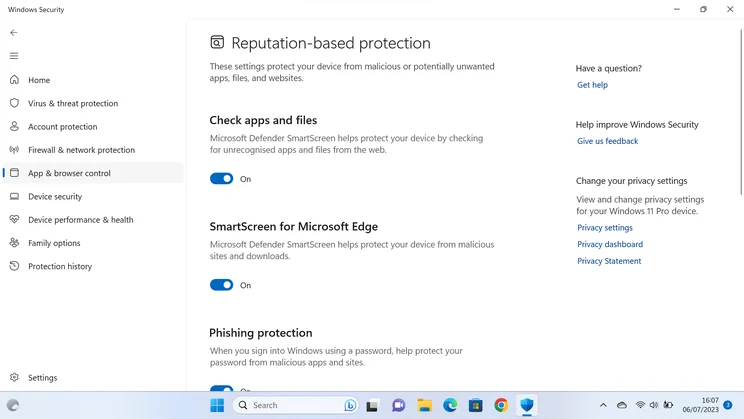The width and height of the screenshot is (744, 419).
Task: Open File Explorer from the taskbar
Action: click(424, 405)
